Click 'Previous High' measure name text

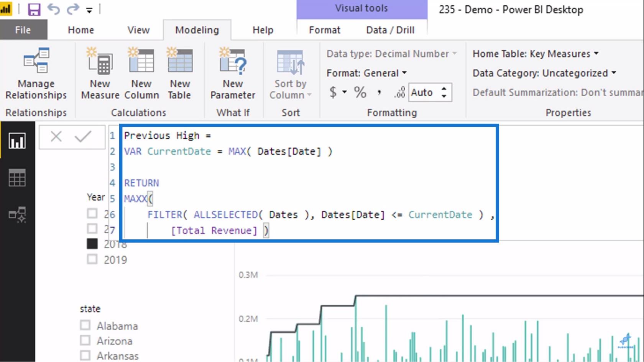click(162, 136)
